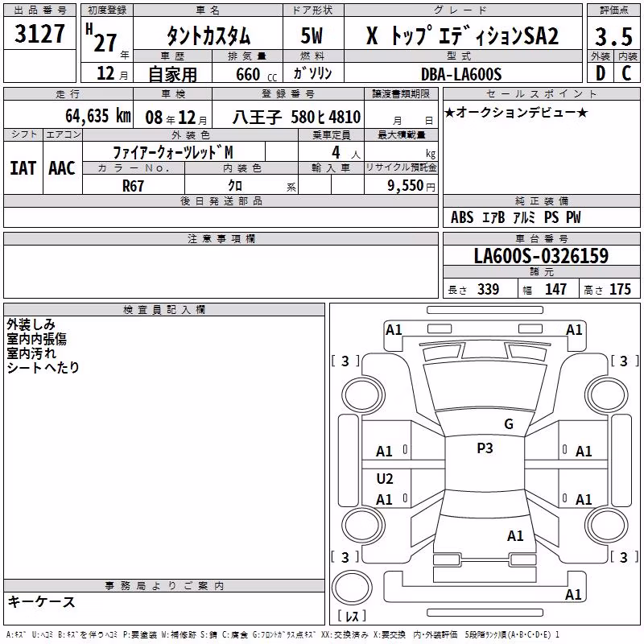Select 車台番号 header

541,238
